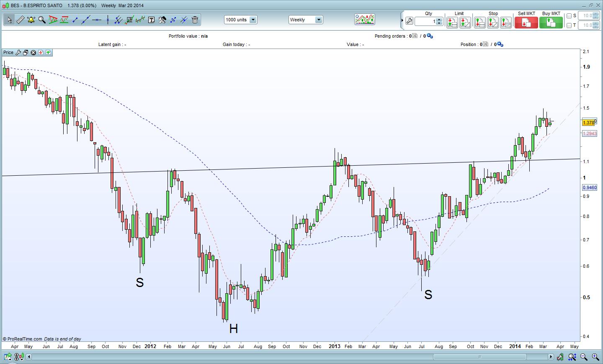Click the first Limit order button

tap(452, 22)
